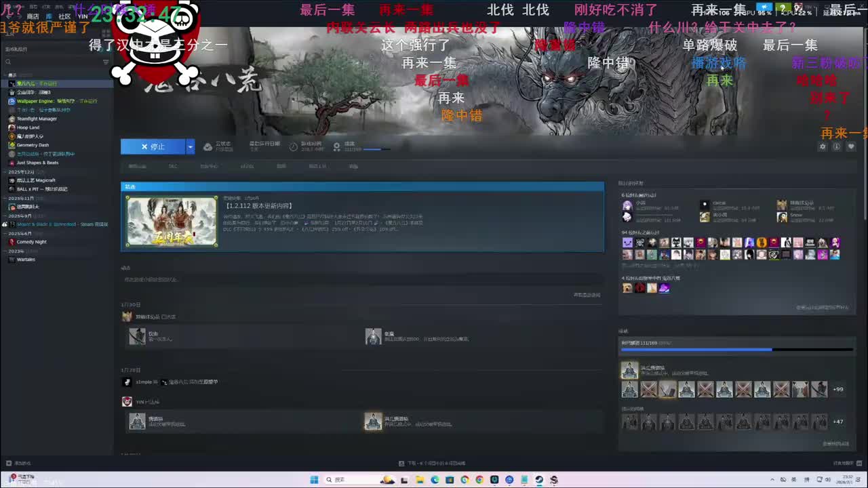Viewport: 868px width, 488px height.
Task: Open the library filter options icon
Action: coord(106,62)
